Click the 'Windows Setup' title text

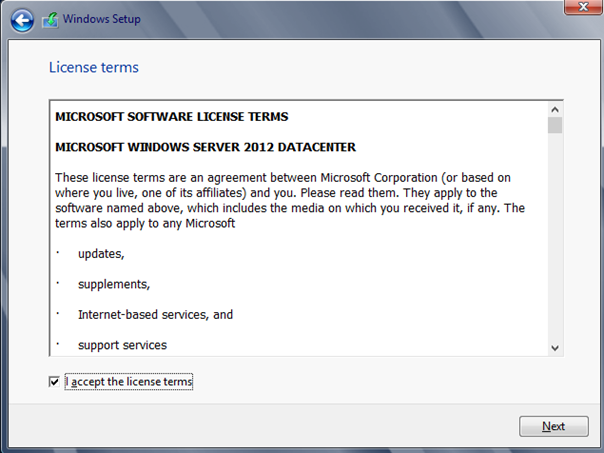(x=102, y=19)
